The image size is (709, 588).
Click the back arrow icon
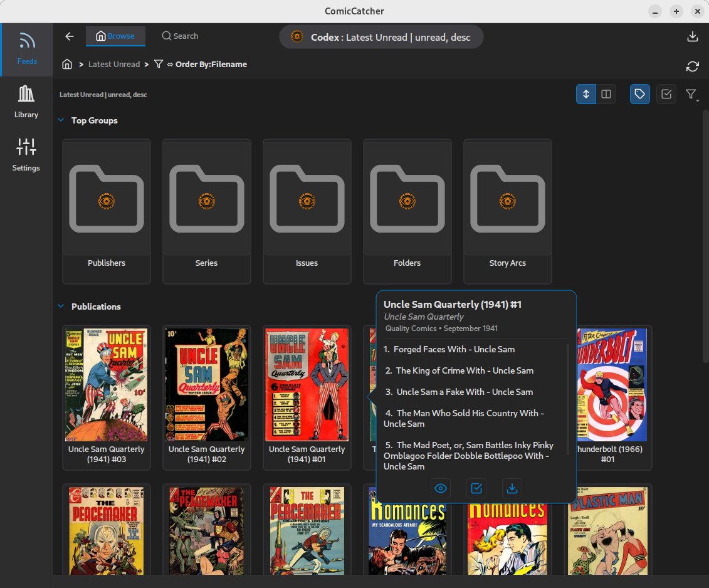point(70,36)
